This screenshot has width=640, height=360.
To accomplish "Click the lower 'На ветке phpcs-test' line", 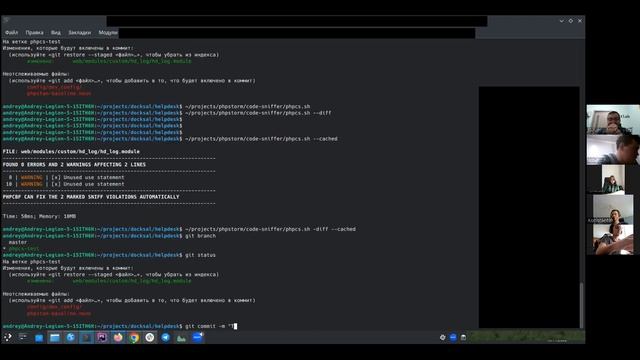I will click(x=31, y=262).
